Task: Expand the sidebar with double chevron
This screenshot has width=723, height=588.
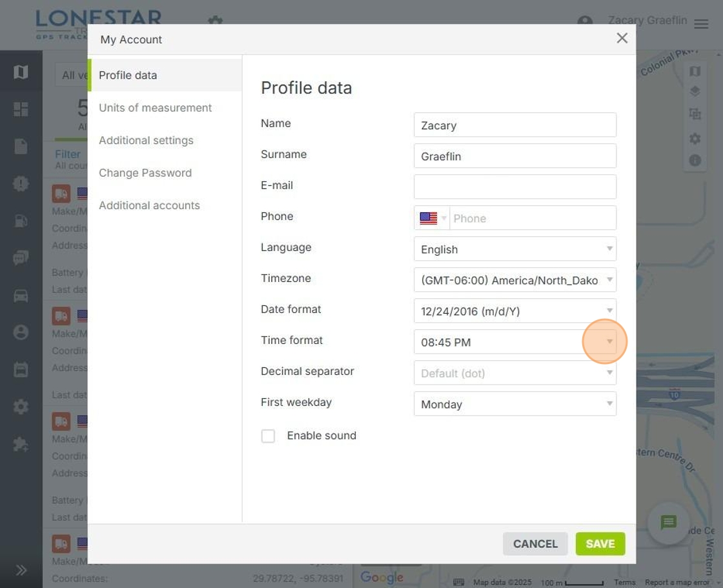Action: [21, 570]
